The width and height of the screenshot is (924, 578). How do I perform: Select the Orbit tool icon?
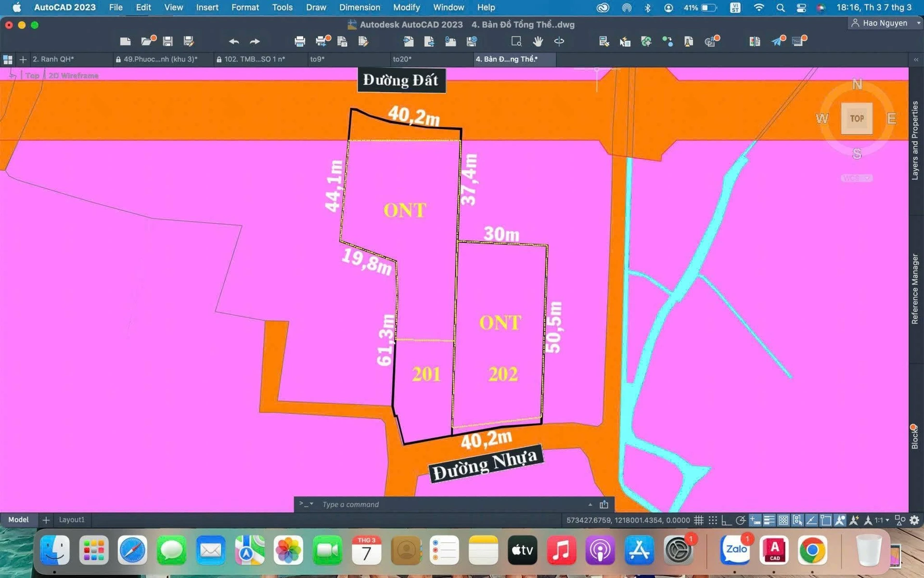coord(559,41)
